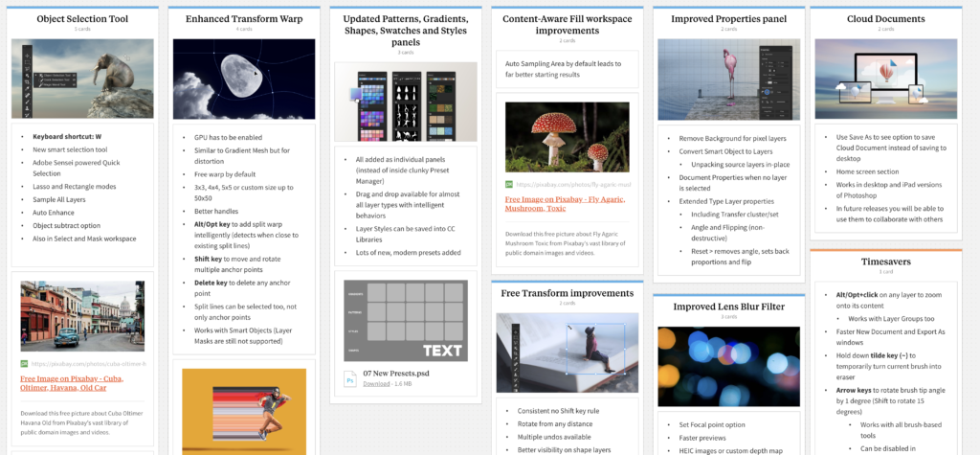Open the red fly agaric mushroom photo

[x=567, y=137]
